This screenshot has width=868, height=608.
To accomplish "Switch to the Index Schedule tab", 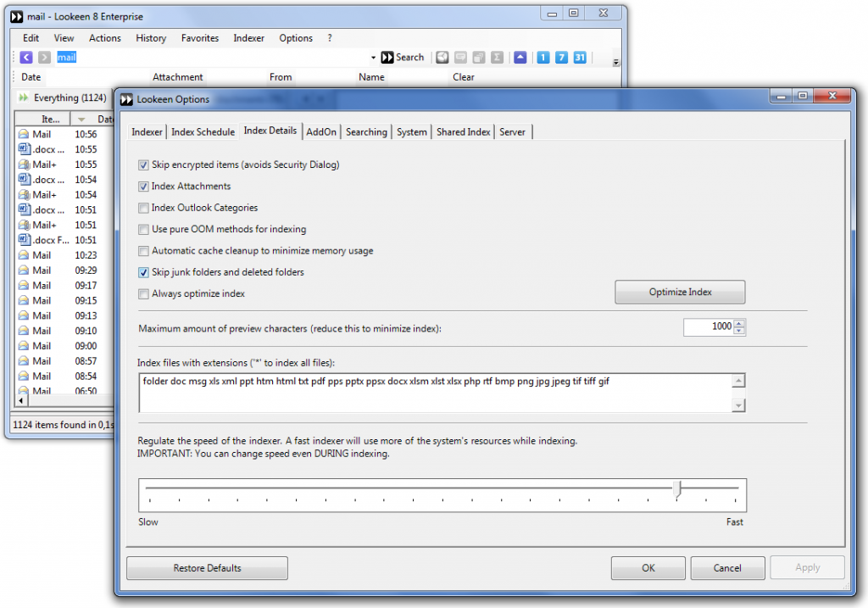I will pos(203,132).
